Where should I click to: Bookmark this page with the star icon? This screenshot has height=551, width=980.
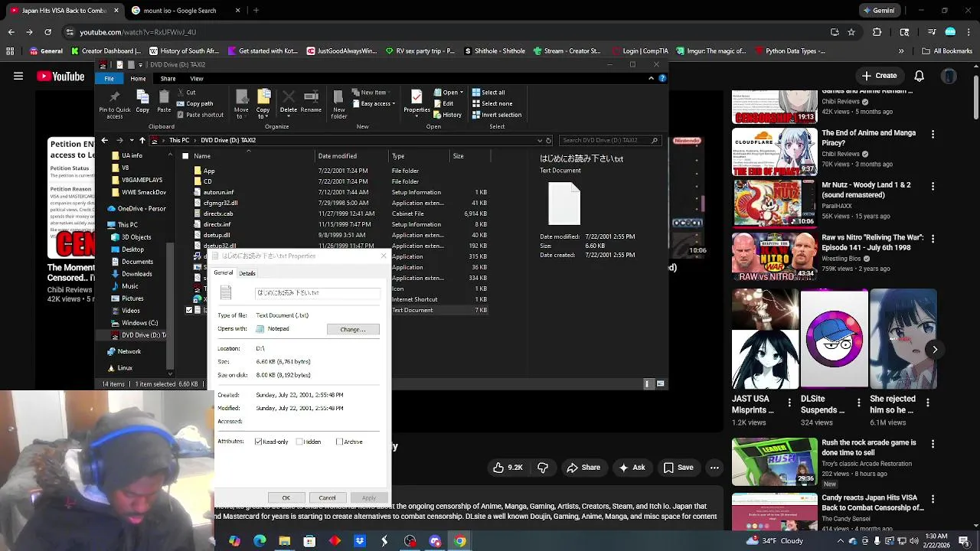click(851, 32)
